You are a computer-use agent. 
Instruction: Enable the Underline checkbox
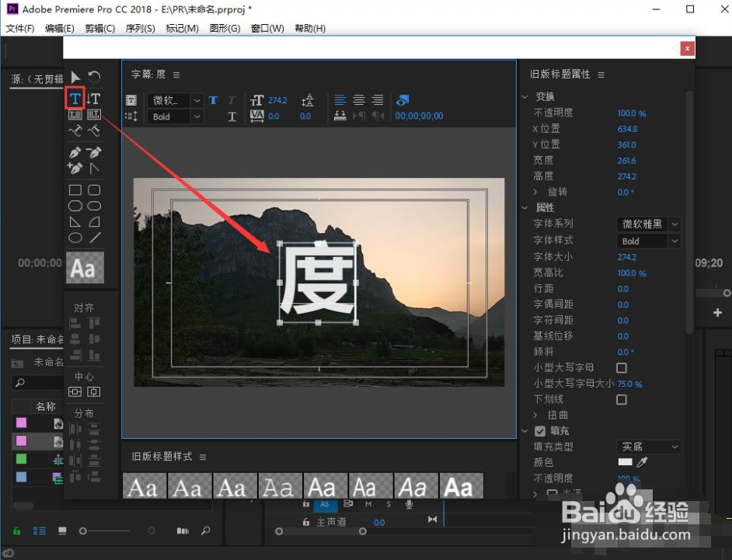pos(622,399)
